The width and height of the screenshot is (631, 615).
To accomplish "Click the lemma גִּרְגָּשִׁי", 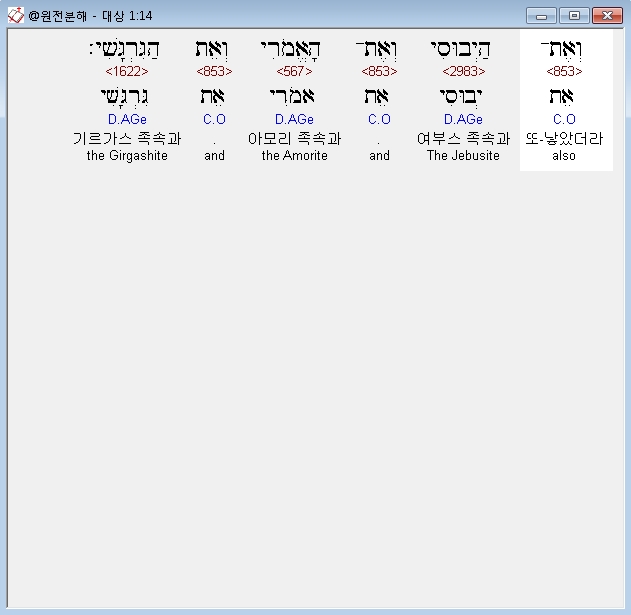I will (x=125, y=97).
